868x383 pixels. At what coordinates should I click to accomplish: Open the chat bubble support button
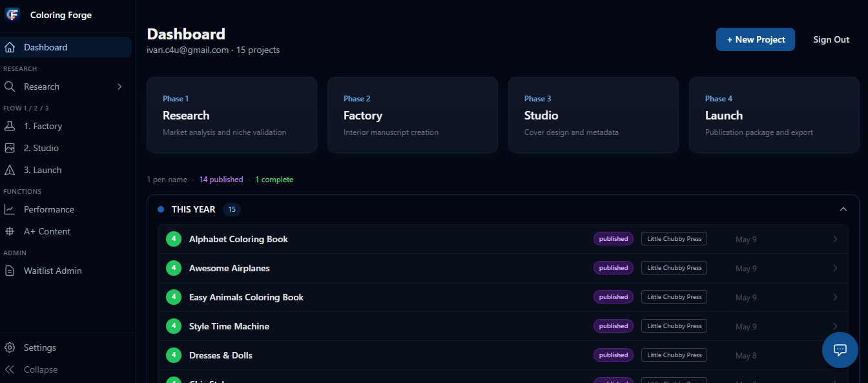[840, 350]
